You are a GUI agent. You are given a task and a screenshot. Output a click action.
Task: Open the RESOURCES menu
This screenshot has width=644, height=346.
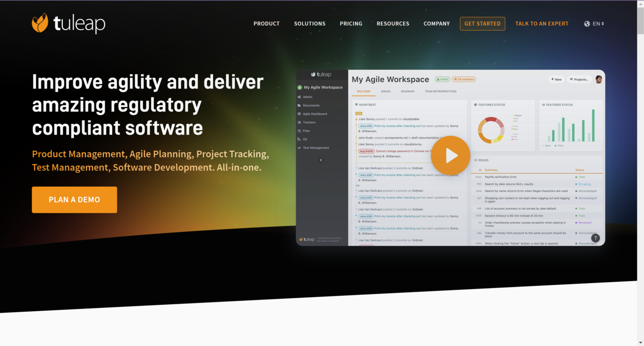click(x=393, y=24)
